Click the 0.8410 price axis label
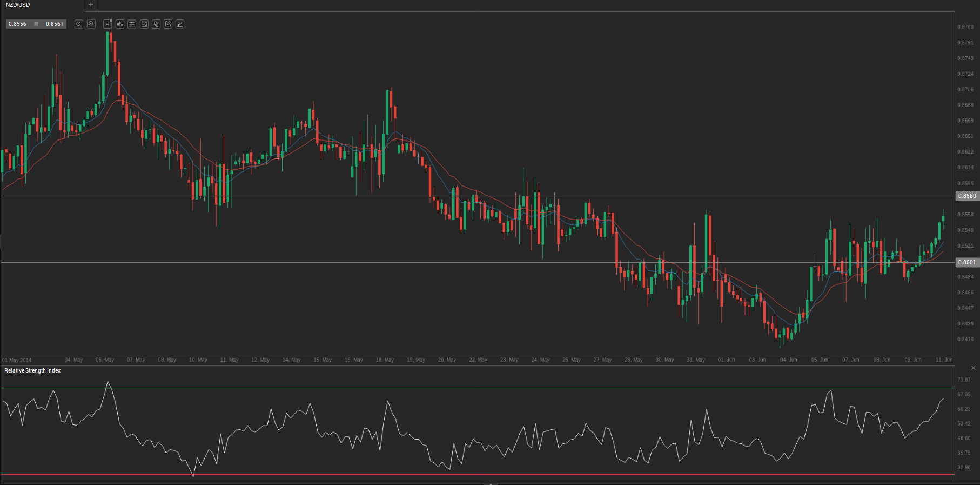 click(x=965, y=340)
